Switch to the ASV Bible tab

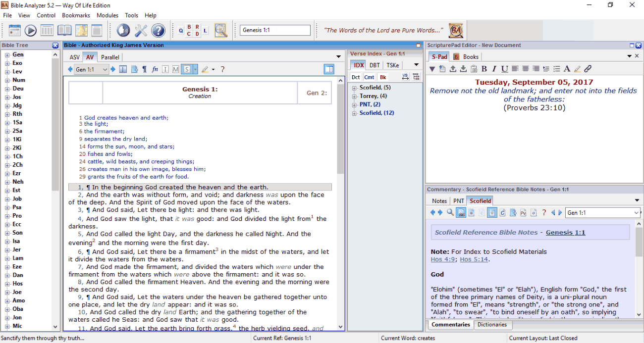tap(74, 57)
